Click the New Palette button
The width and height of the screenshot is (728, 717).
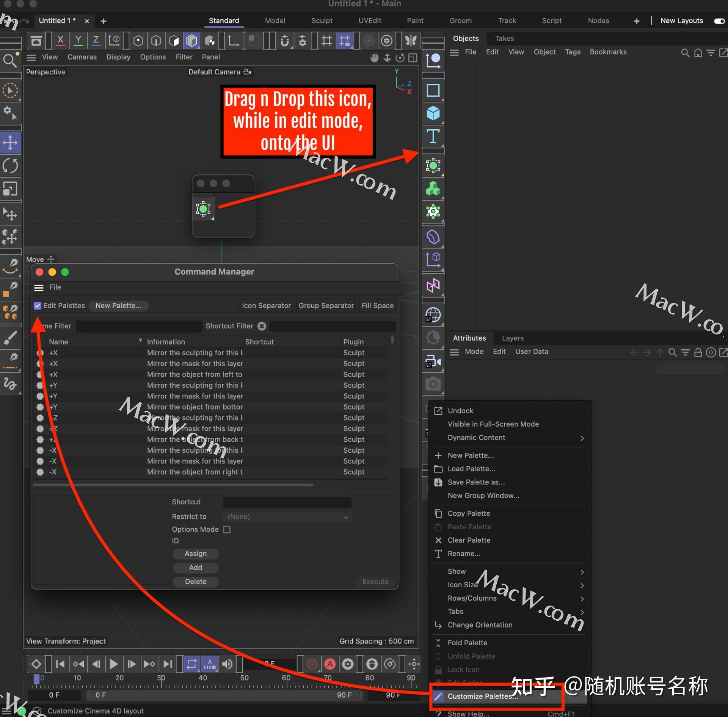(118, 306)
